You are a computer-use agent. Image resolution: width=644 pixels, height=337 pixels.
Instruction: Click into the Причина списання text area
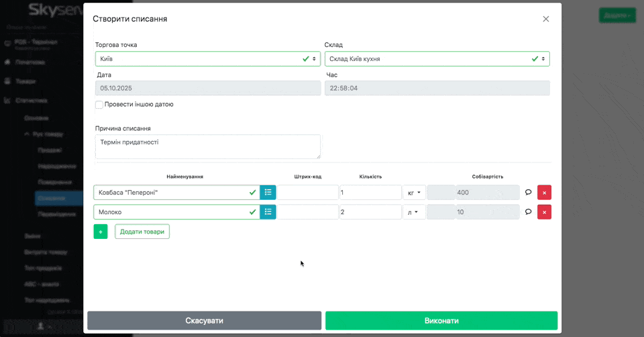207,146
